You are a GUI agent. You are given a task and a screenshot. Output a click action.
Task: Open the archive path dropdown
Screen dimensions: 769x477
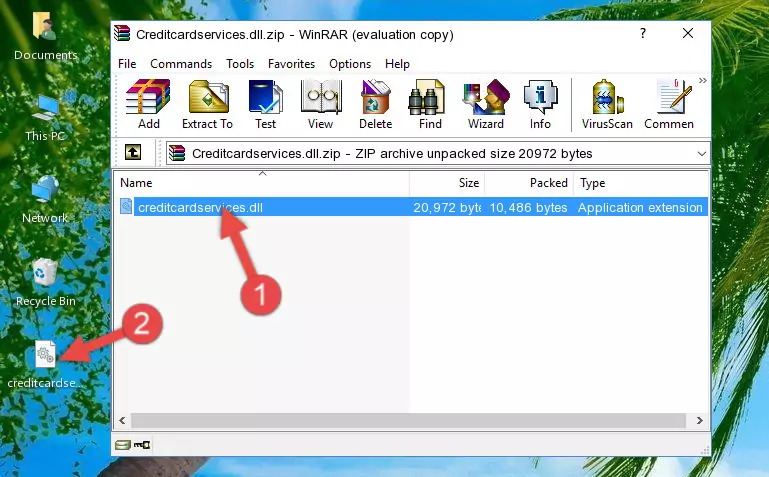(701, 154)
